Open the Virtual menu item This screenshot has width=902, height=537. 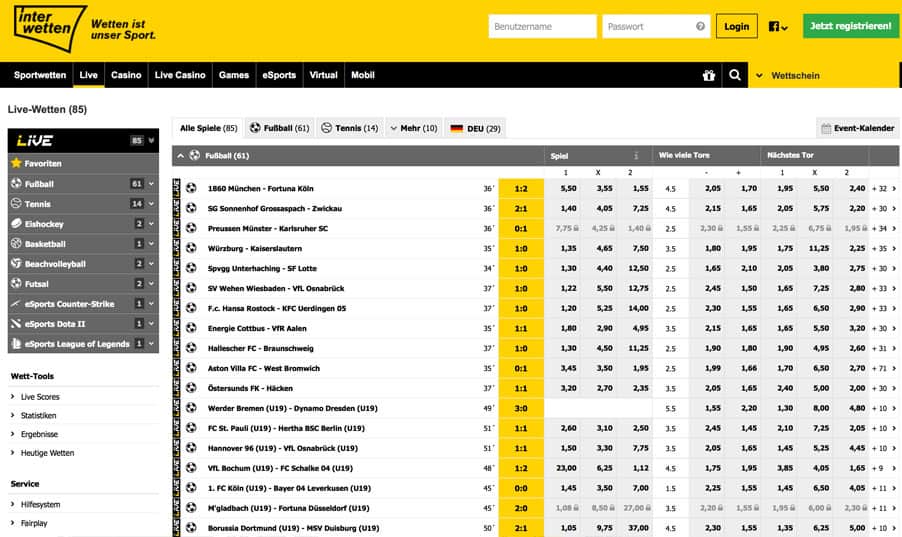323,75
